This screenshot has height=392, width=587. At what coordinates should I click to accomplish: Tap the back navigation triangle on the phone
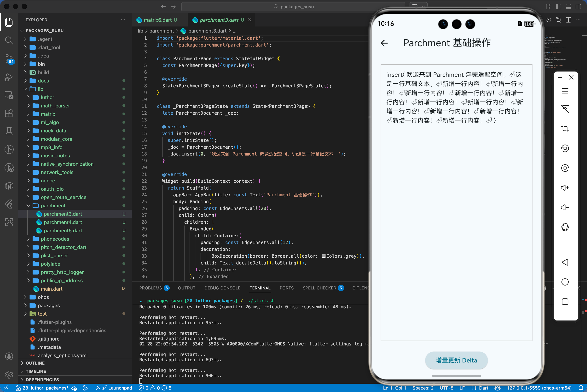[x=565, y=262]
